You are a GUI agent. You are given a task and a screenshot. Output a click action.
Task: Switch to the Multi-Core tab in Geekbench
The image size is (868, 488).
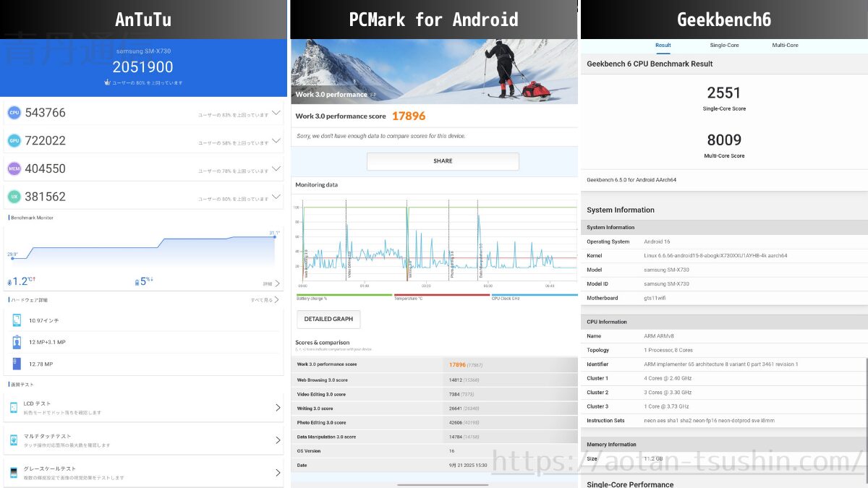pos(785,45)
